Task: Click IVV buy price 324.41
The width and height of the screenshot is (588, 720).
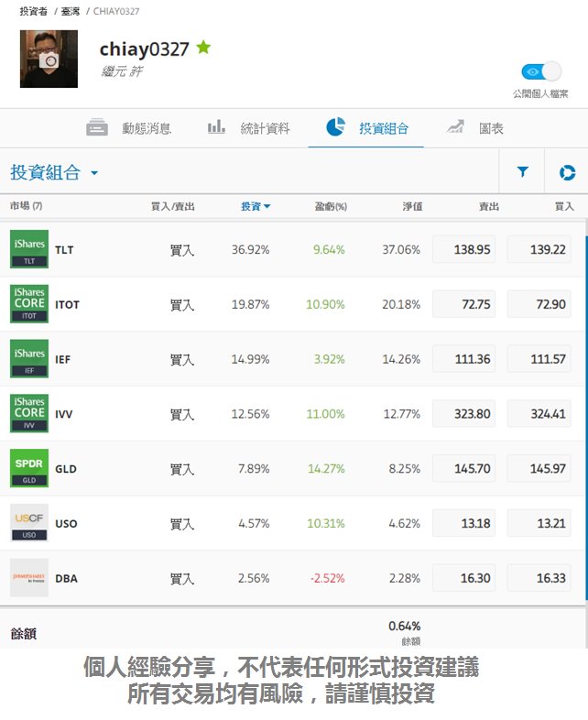Action: pos(539,414)
